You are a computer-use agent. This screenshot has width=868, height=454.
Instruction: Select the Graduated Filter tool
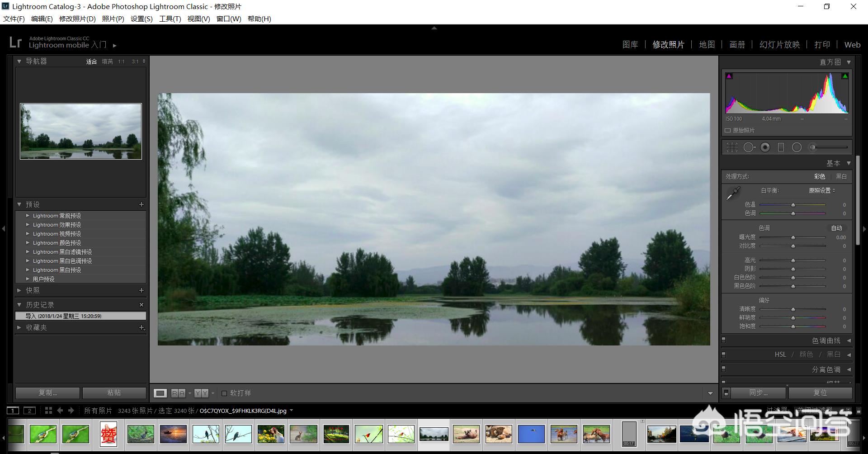click(781, 147)
